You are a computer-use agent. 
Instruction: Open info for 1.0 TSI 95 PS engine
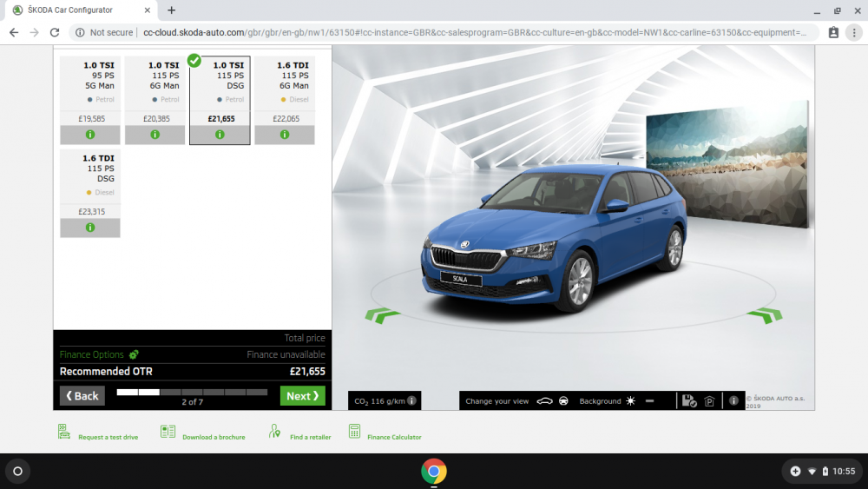point(90,135)
